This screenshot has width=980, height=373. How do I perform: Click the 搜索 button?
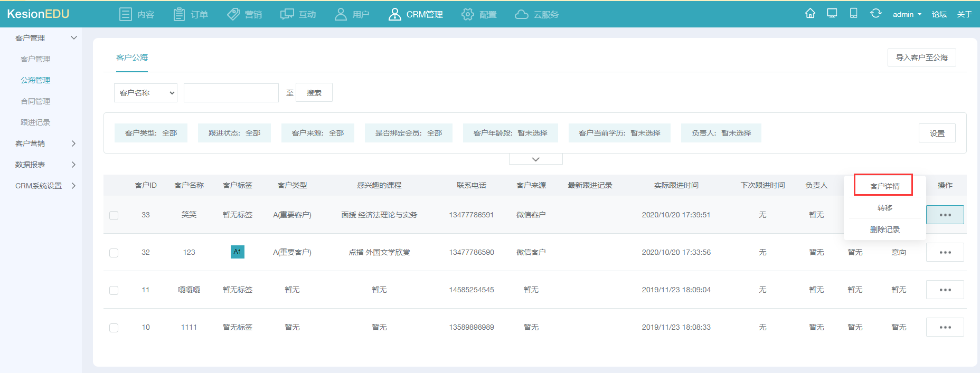tap(314, 93)
